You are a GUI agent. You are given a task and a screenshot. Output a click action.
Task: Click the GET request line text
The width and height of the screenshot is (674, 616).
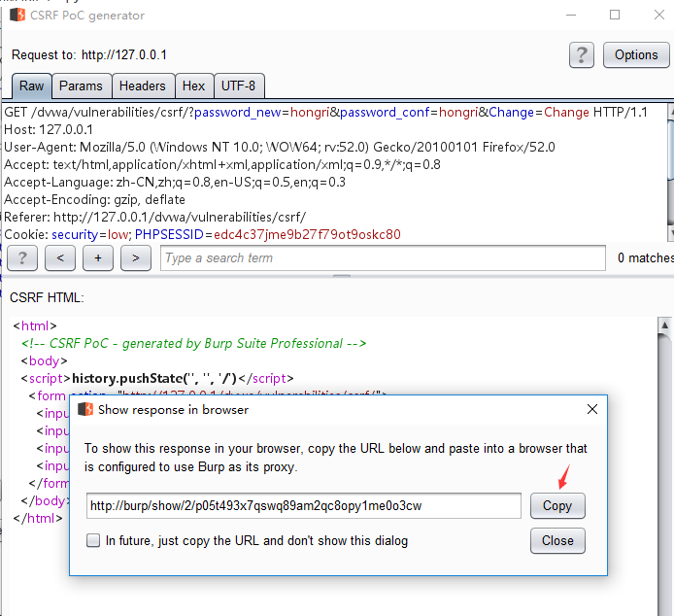(325, 113)
